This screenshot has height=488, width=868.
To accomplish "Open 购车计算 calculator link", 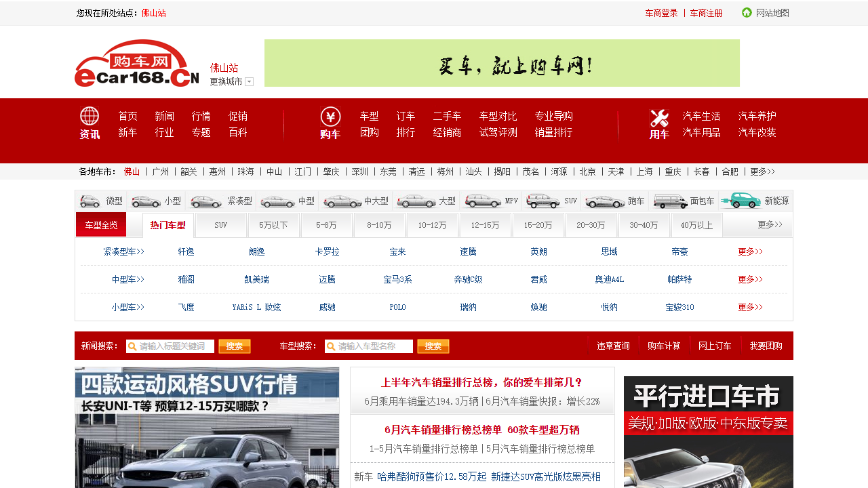I will click(664, 346).
